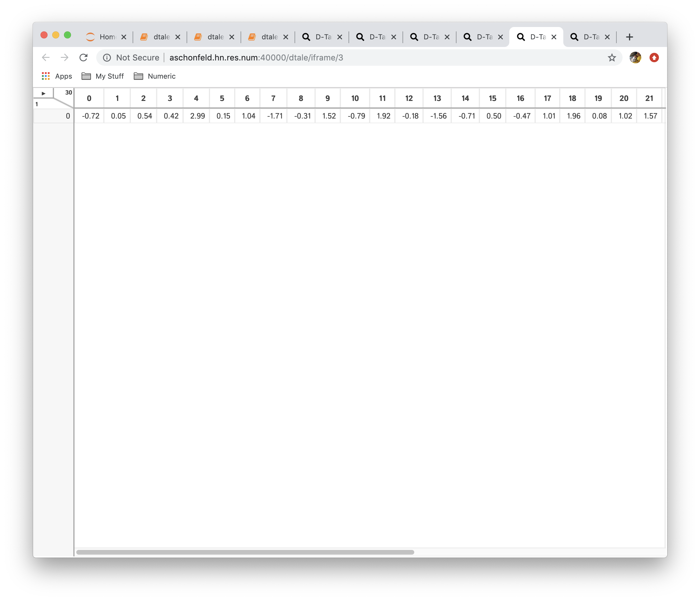Click the browser reload icon
700x601 pixels.
tap(83, 58)
